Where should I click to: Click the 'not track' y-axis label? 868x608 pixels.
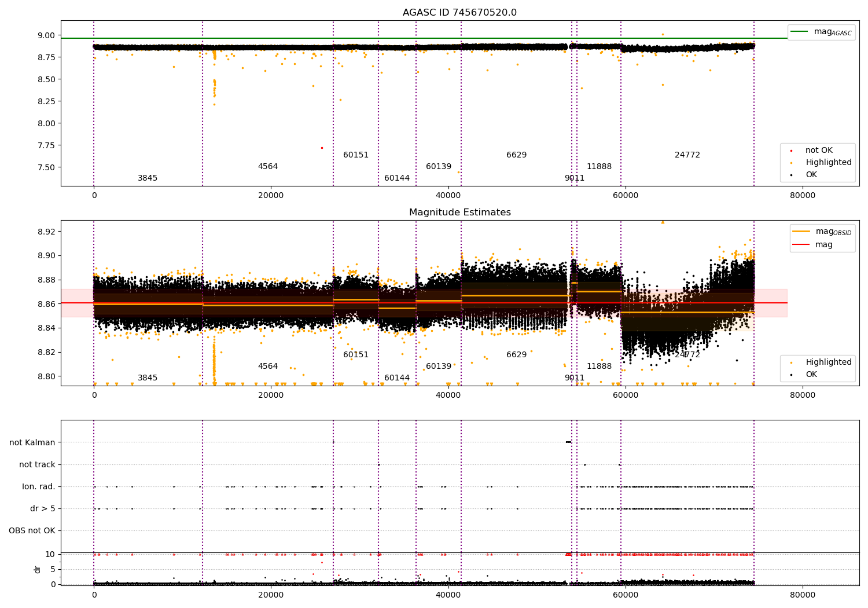[x=37, y=465]
